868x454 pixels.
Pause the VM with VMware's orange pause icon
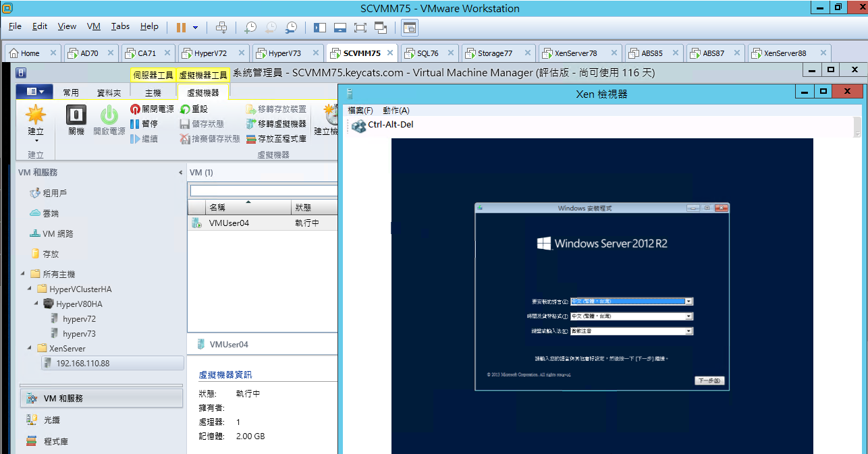tap(181, 27)
